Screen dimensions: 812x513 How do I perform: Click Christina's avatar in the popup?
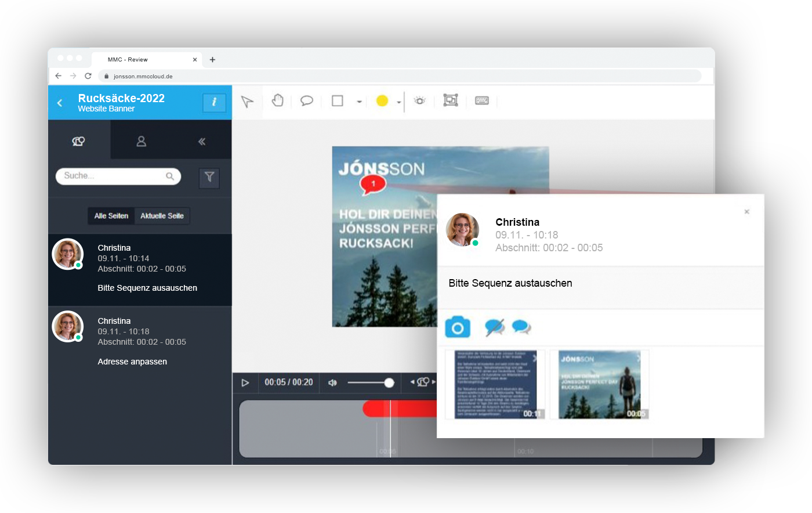(462, 230)
